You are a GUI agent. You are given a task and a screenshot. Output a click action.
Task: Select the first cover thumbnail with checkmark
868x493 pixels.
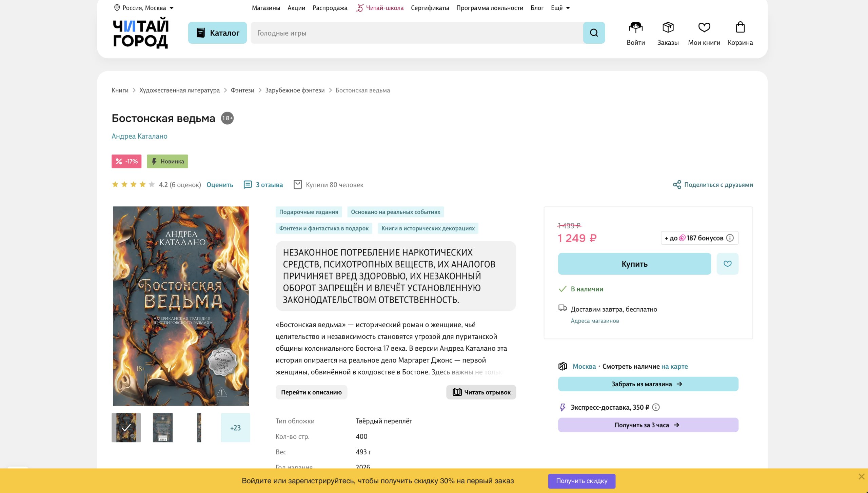126,428
